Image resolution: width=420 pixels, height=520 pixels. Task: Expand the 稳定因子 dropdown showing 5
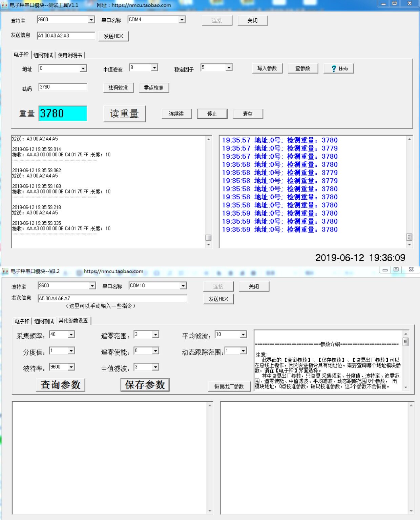point(229,68)
